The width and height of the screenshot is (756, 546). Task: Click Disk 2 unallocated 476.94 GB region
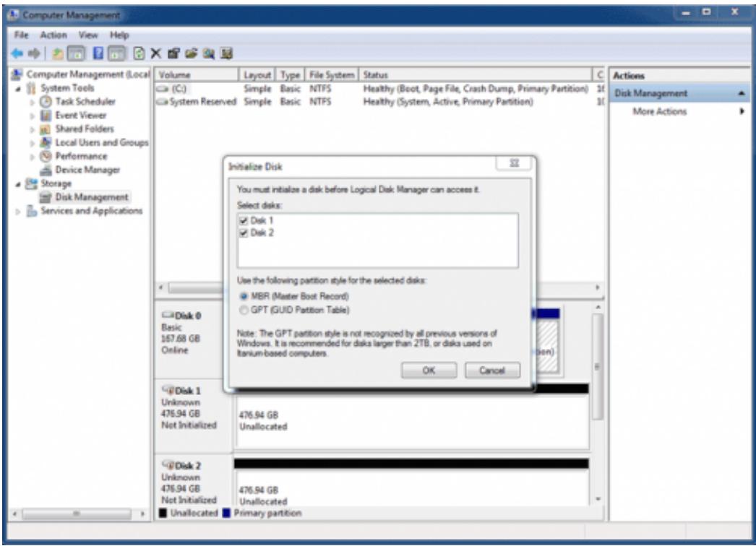411,488
